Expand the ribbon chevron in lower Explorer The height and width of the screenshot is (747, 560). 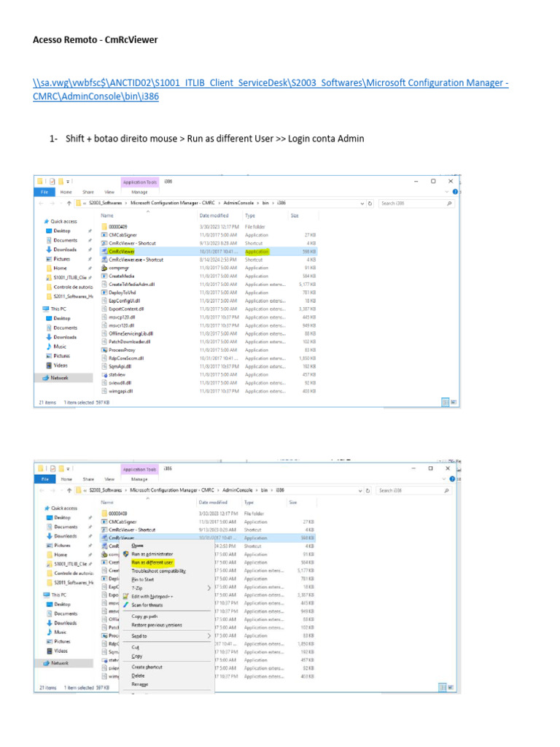point(444,479)
